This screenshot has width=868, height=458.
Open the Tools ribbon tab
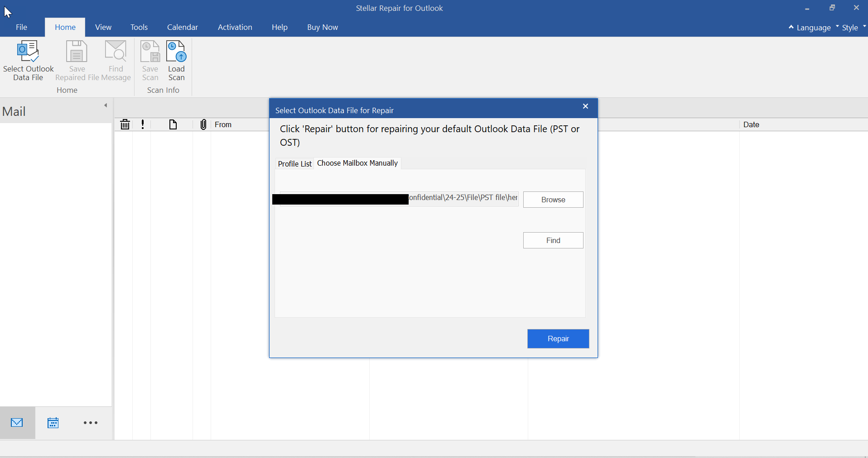[139, 27]
